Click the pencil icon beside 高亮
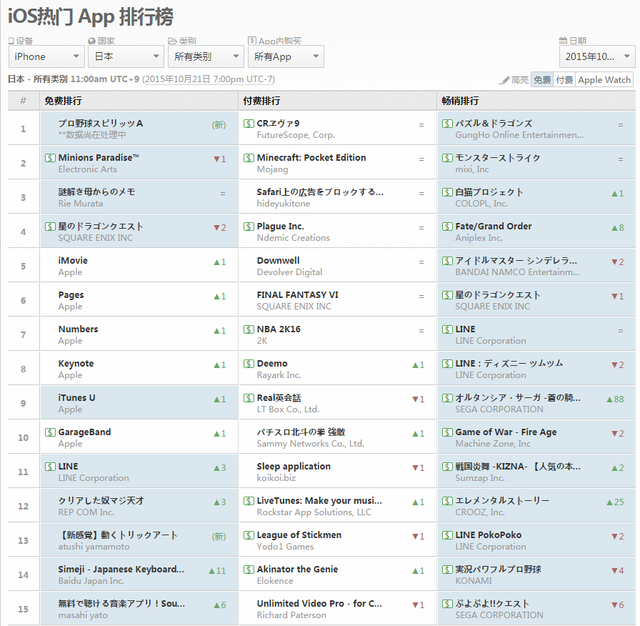 click(x=504, y=80)
